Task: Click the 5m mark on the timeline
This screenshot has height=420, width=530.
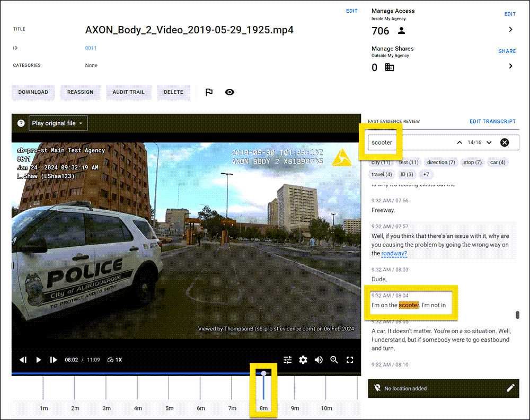Action: [x=169, y=408]
